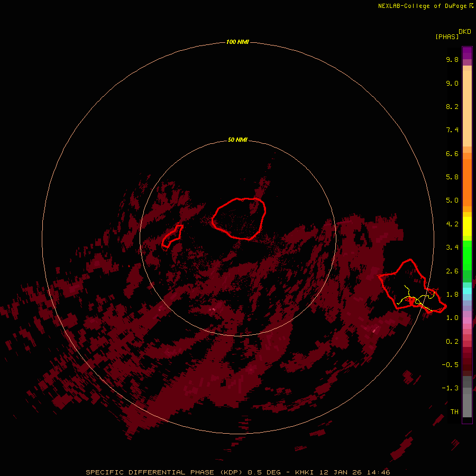Click the 1.0 value on color scale
This screenshot has width=476, height=476.
point(452,318)
